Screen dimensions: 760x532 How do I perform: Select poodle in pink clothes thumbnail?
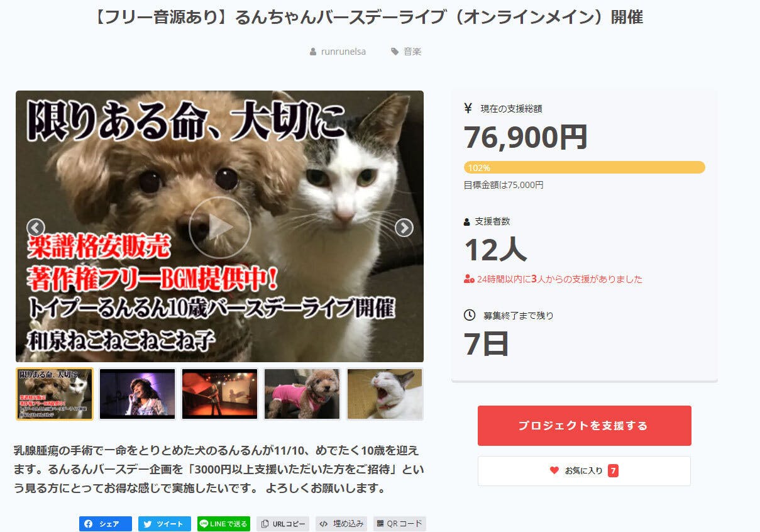(x=302, y=394)
